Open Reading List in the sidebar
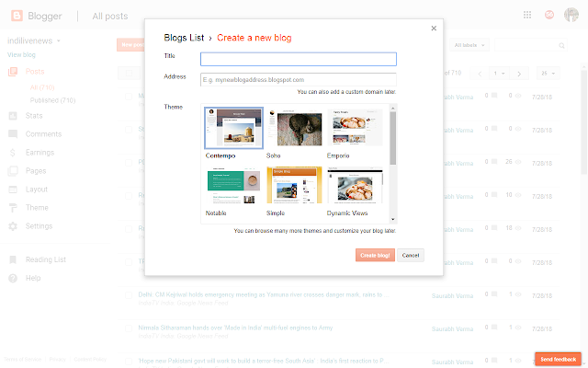The width and height of the screenshot is (588, 368). click(46, 259)
